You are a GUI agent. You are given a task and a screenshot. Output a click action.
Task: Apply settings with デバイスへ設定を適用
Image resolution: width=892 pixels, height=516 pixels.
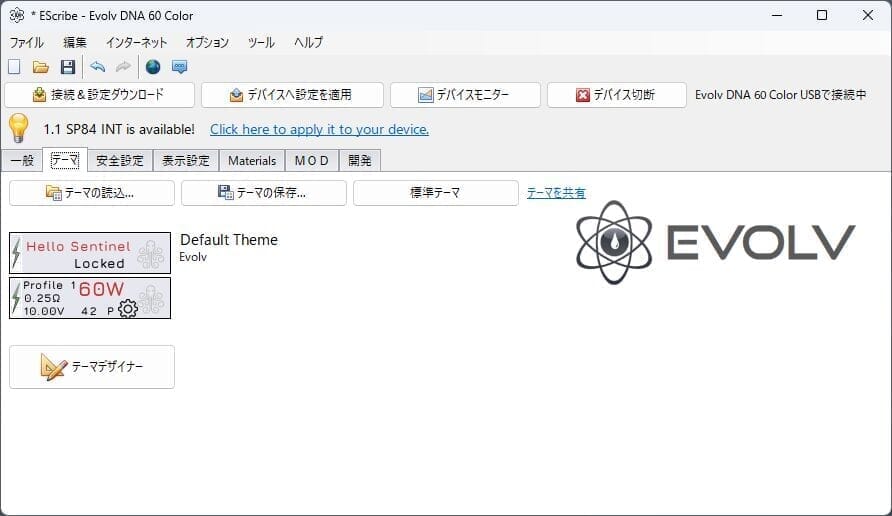(292, 95)
